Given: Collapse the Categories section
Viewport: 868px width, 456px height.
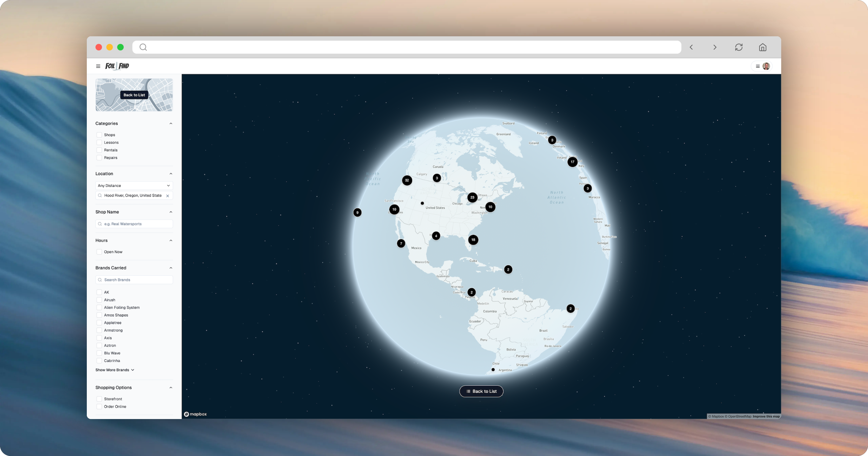Looking at the screenshot, I should (171, 123).
